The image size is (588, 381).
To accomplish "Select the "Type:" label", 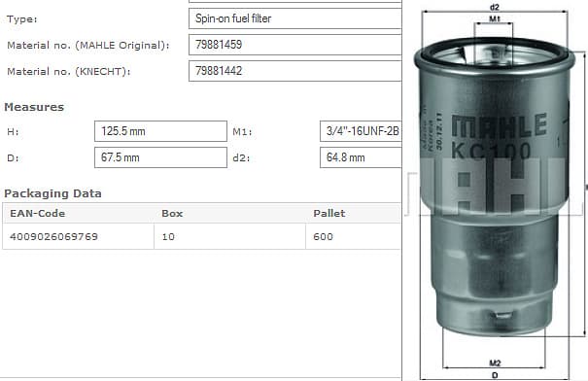I will coord(22,19).
